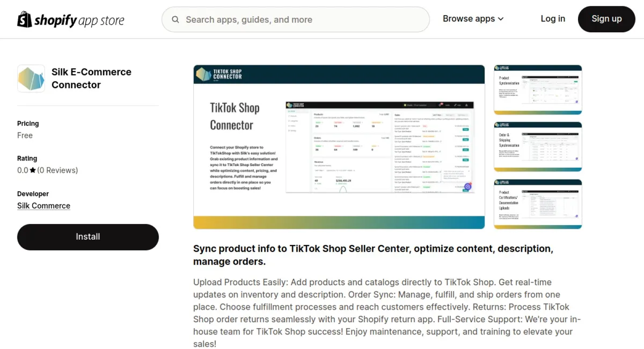Viewport: 644px width, 349px height.
Task: Open the Log in link
Action: pyautogui.click(x=553, y=19)
